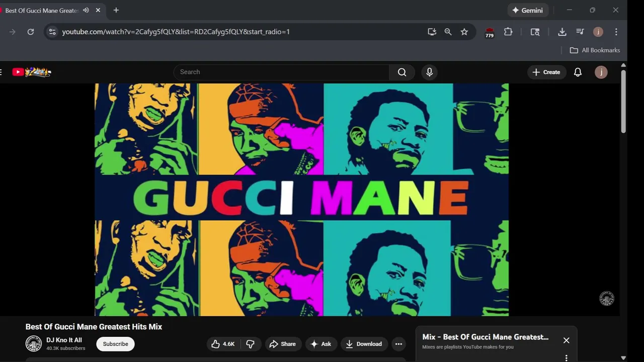Screen dimensions: 644x362
Task: Click the 40.3K subscribers text
Action: 66,348
